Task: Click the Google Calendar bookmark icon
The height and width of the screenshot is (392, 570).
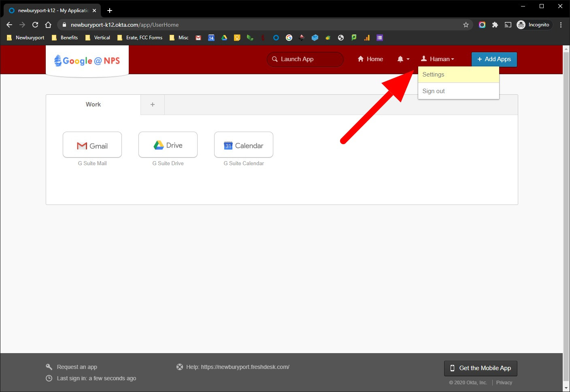Action: point(211,38)
